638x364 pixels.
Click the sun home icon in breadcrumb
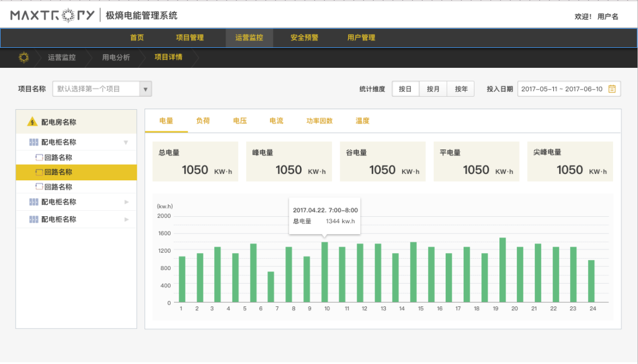click(24, 58)
